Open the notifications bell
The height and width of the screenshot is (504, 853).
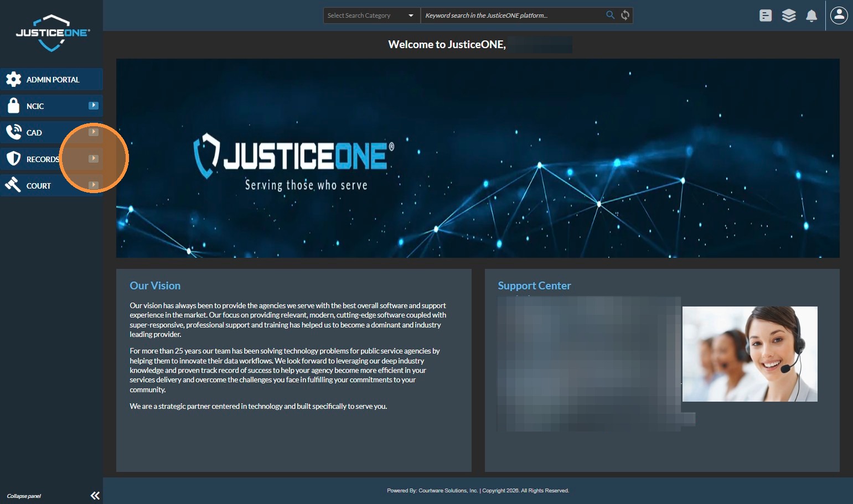coord(811,15)
